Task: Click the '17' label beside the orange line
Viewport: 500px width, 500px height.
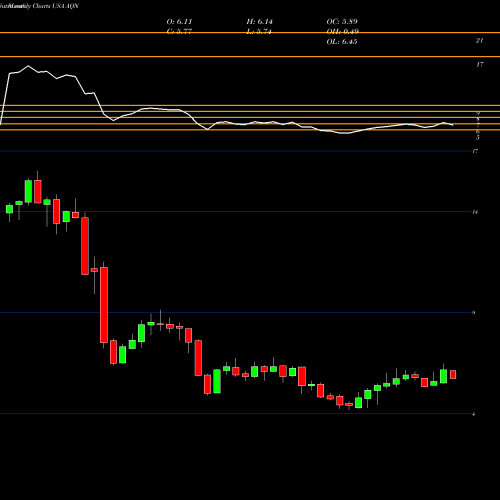Action: coord(479,64)
